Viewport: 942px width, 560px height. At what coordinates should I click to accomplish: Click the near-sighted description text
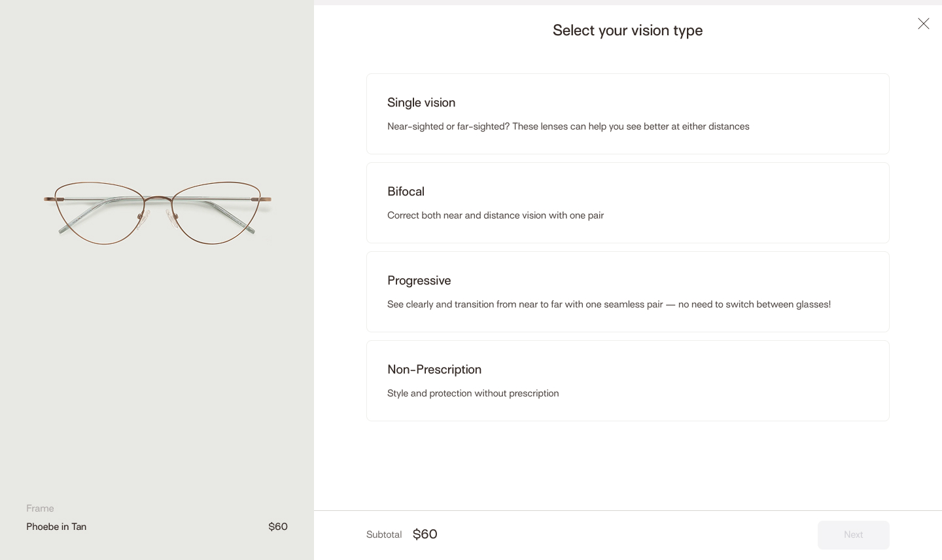click(568, 126)
